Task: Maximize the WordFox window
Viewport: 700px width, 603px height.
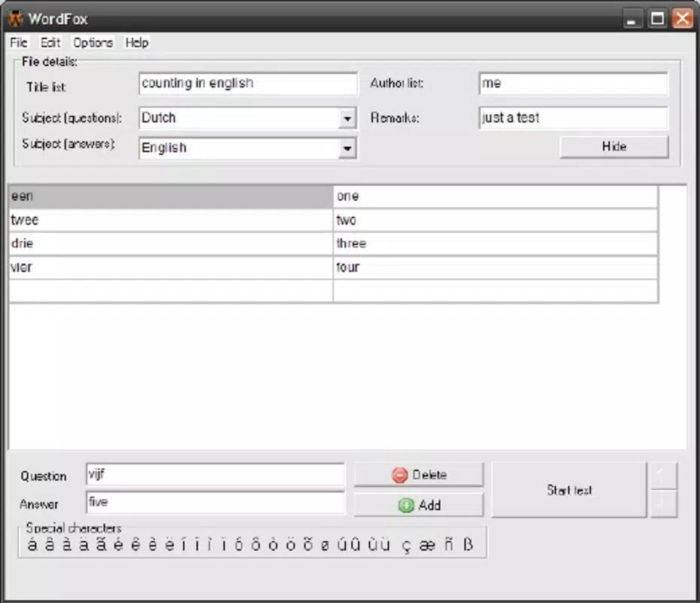Action: pyautogui.click(x=657, y=19)
